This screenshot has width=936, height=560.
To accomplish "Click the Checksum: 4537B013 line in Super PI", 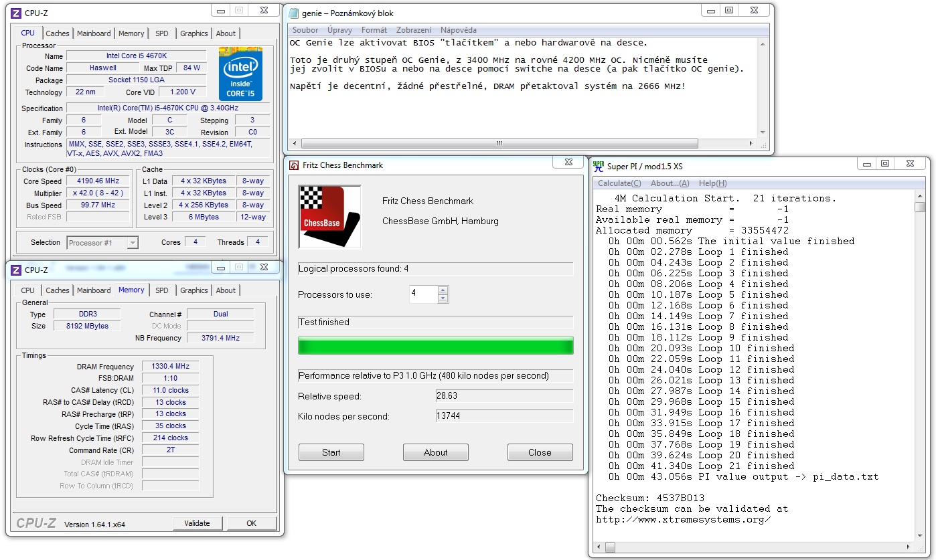I will 650,498.
